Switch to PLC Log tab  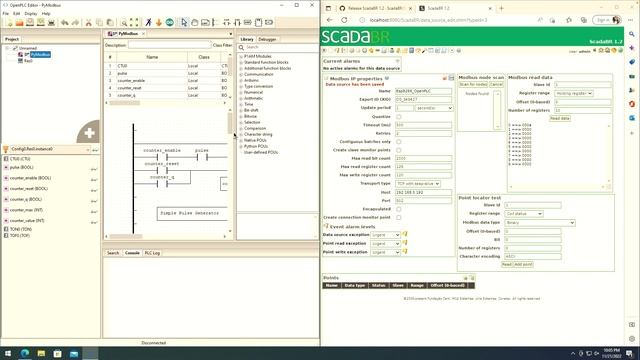152,253
